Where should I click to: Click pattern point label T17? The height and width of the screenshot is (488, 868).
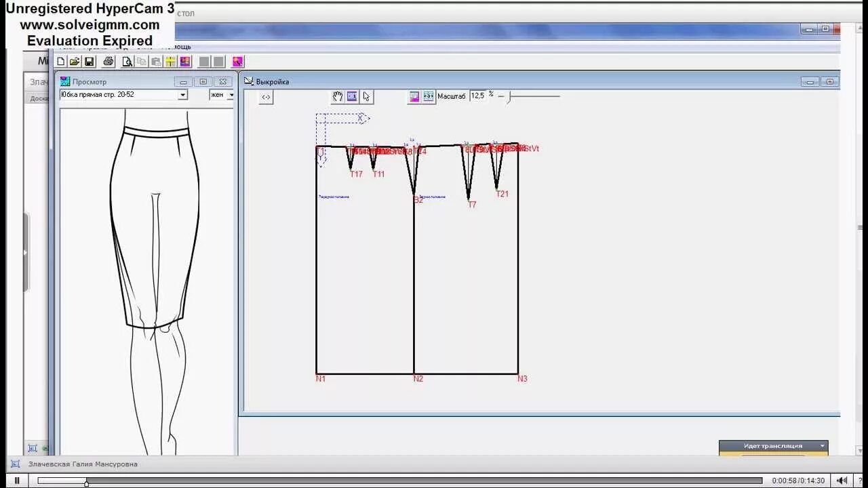(x=356, y=174)
